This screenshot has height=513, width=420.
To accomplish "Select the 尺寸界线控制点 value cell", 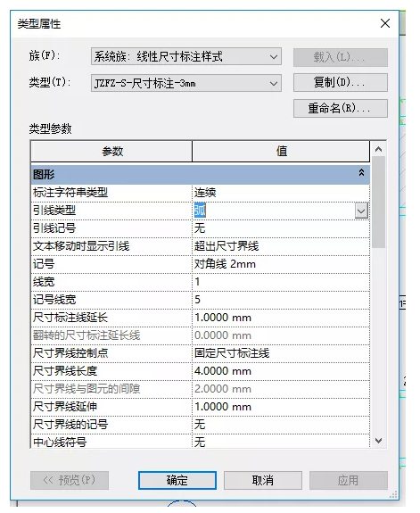I will tap(281, 353).
